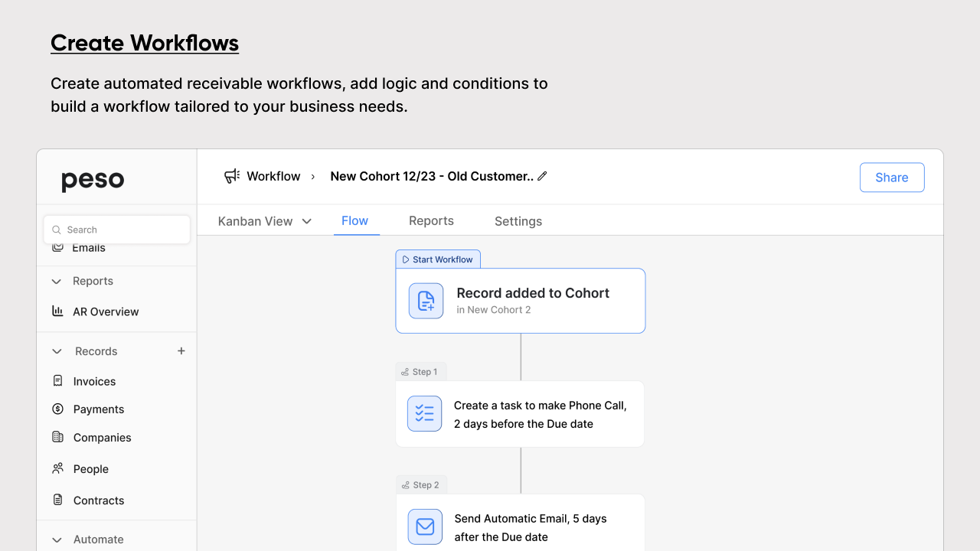Click the Start Workflow badge
This screenshot has height=551, width=980.
click(438, 259)
